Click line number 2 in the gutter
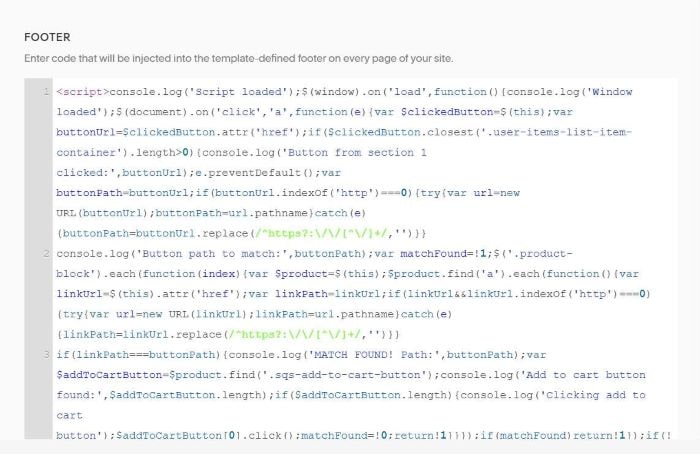 [x=47, y=254]
